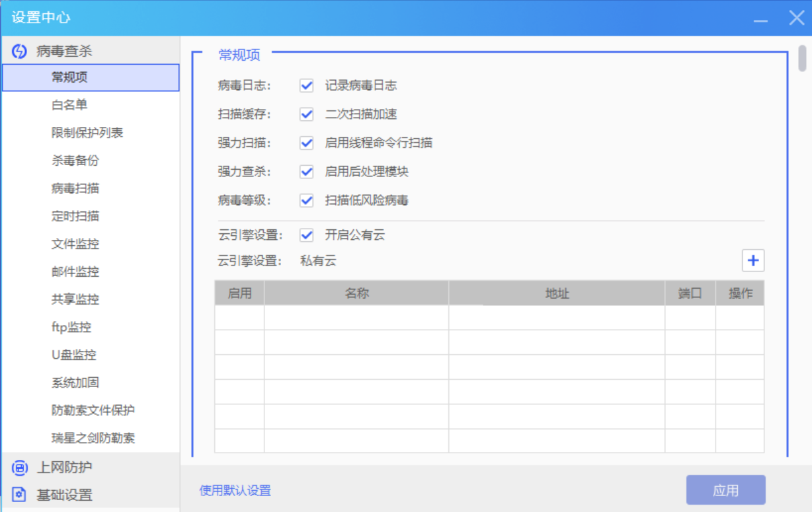Uncheck 扫描低风险病毒 option
812x512 pixels.
pyautogui.click(x=306, y=200)
